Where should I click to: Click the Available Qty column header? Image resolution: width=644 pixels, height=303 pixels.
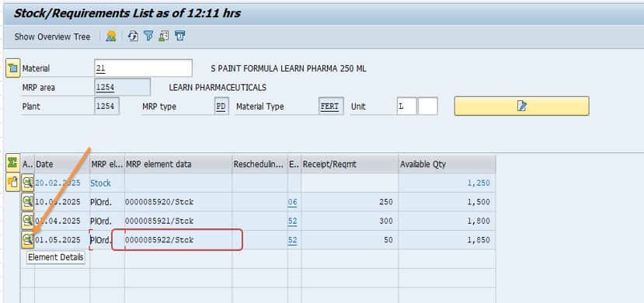(x=447, y=164)
